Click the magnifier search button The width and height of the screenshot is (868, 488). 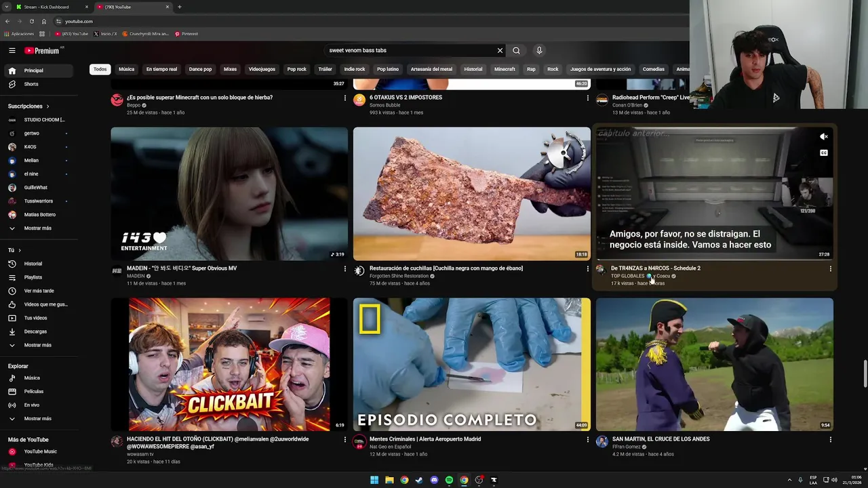pyautogui.click(x=516, y=50)
